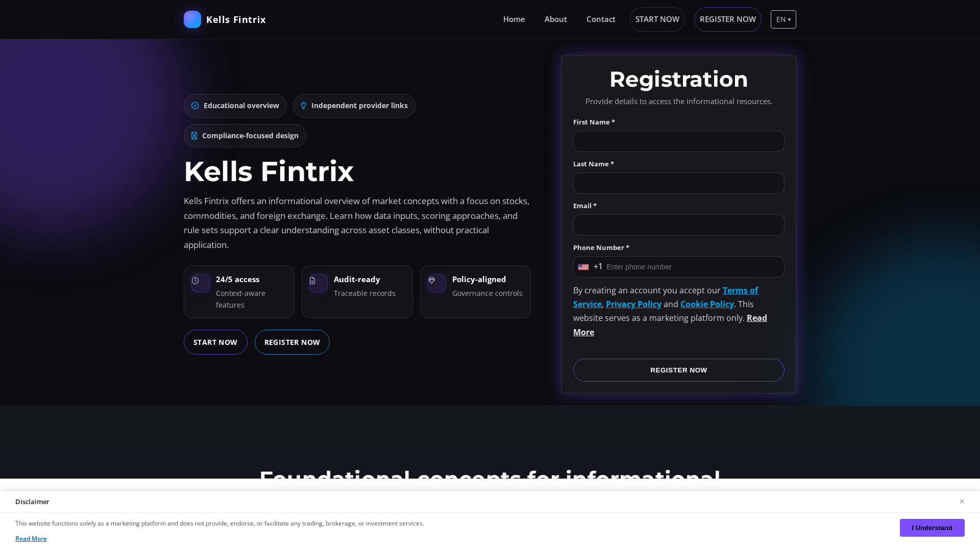Click the large Kells Fintrix hero heading
The height and width of the screenshot is (551, 980).
pyautogui.click(x=268, y=171)
